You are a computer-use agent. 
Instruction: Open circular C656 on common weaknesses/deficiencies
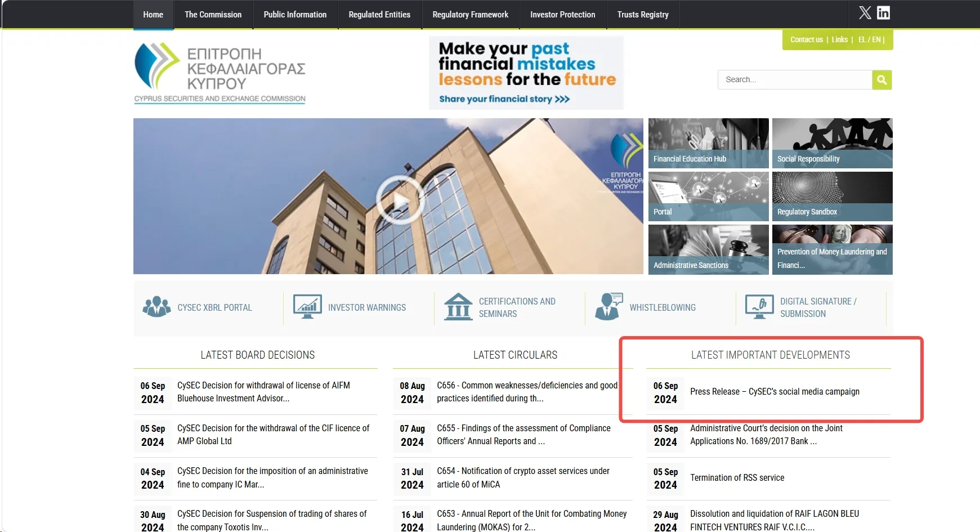[527, 392]
